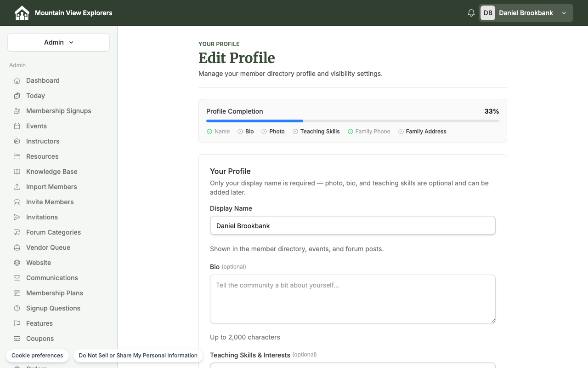Click into the Bio text area
Viewport: 588px width, 368px height.
[x=353, y=299]
